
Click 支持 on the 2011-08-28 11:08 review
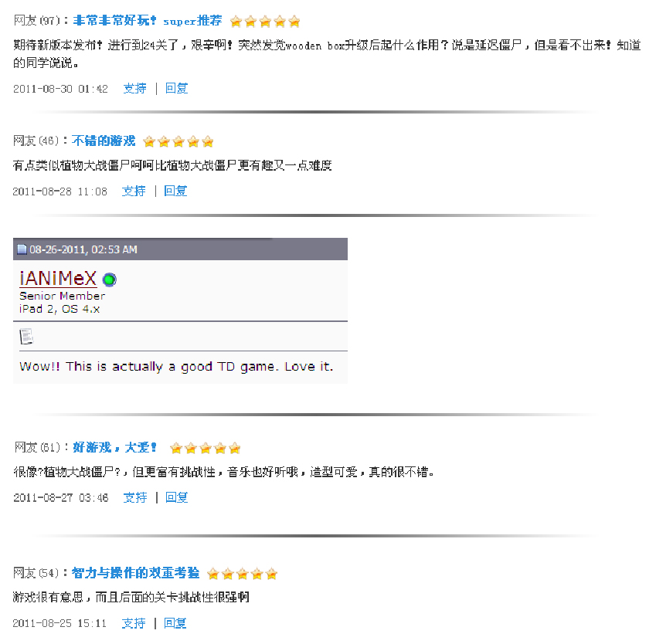[134, 191]
